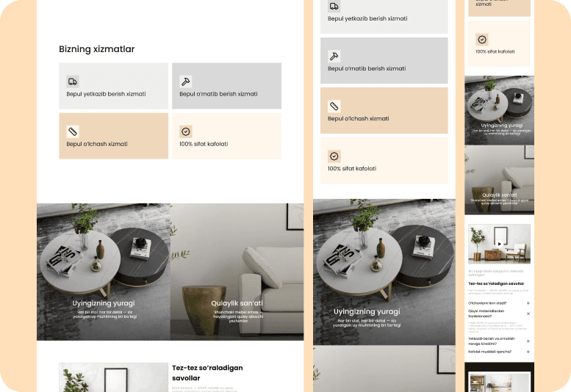Open the tablet Bepul o'lchash xizmati card
571x392 pixels.
[x=384, y=111]
